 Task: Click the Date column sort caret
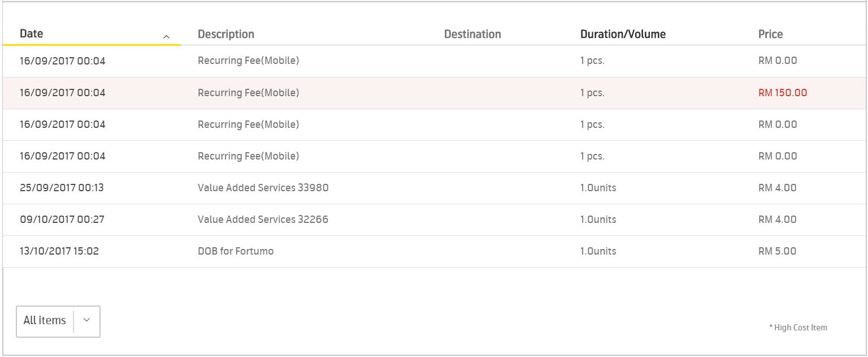[x=166, y=37]
